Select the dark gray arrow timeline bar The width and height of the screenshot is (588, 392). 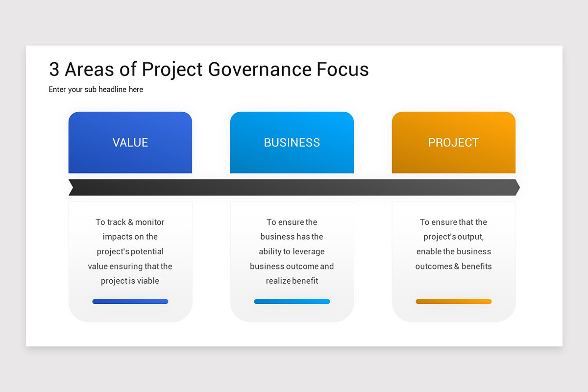pyautogui.click(x=294, y=187)
